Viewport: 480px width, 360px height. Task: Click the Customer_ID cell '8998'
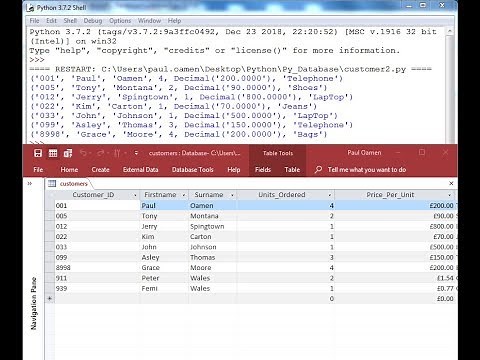(97, 268)
